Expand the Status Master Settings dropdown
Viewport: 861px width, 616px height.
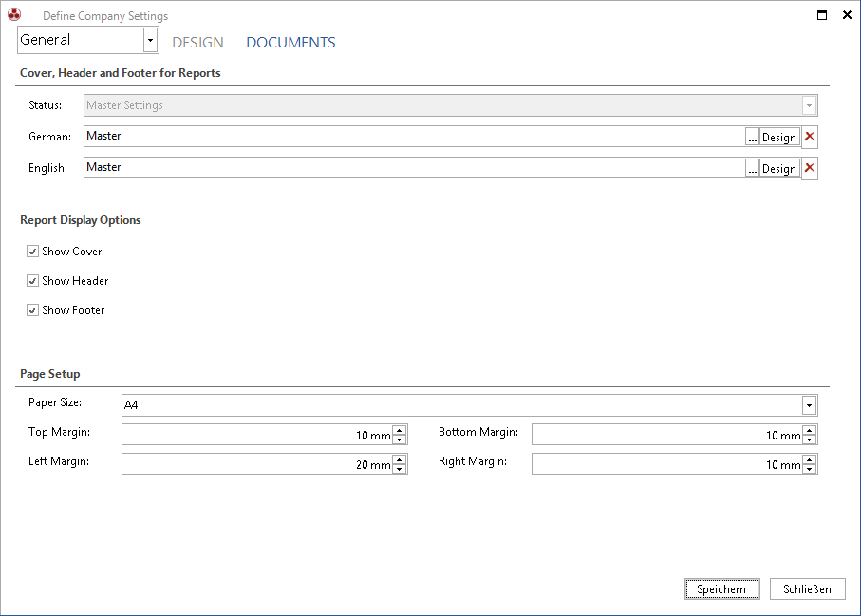tap(809, 105)
